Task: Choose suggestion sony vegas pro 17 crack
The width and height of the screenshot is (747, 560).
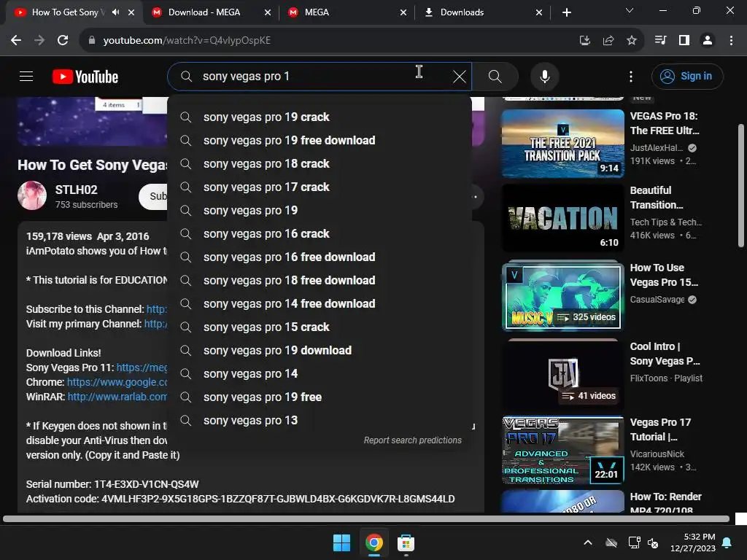Action: [320, 187]
